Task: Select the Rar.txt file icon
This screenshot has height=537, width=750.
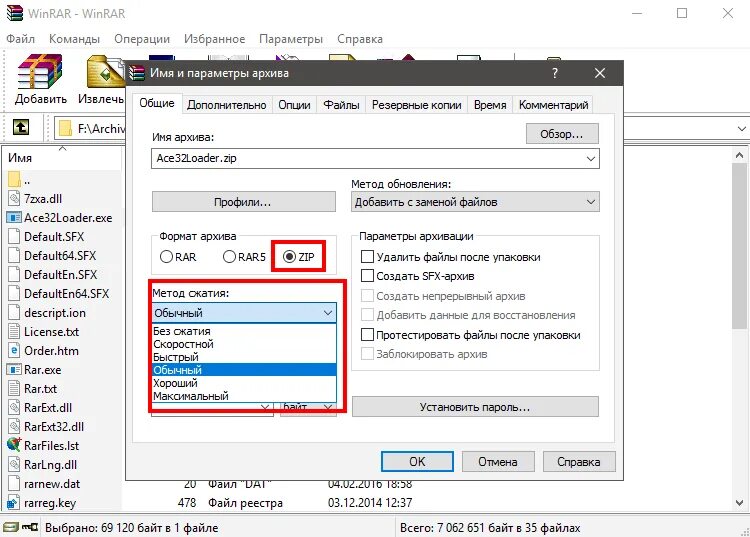Action: (14, 389)
